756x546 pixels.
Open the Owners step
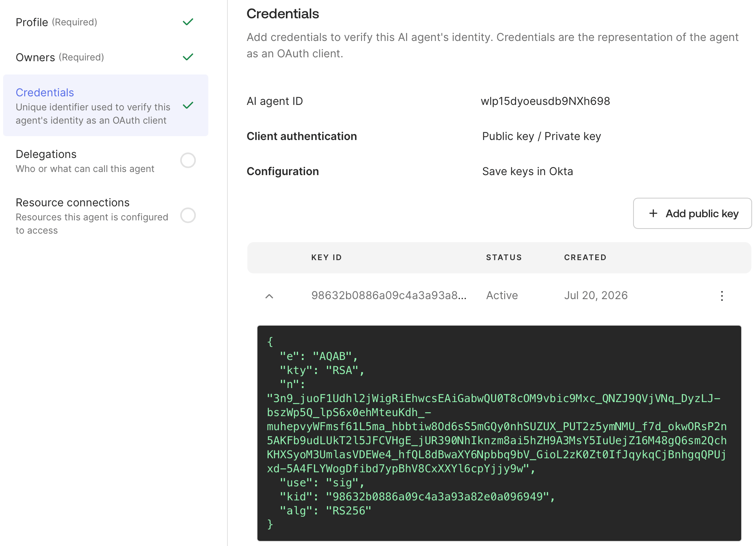point(60,57)
